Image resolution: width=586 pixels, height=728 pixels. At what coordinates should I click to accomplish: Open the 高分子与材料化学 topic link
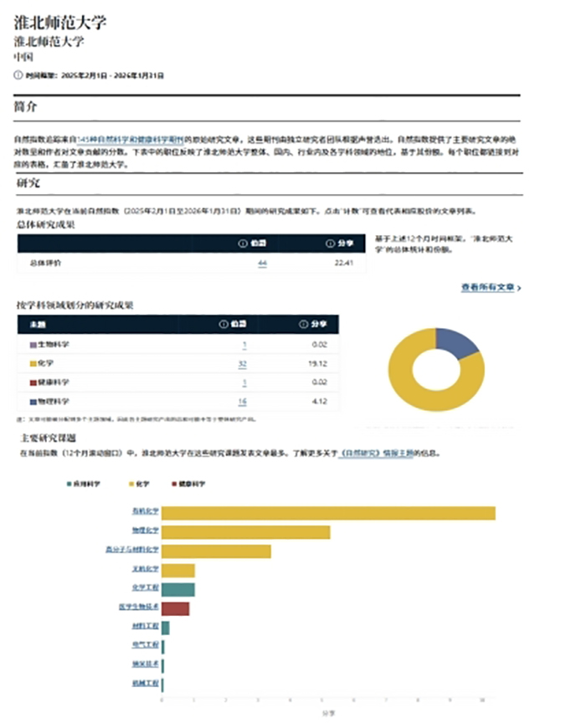[132, 549]
